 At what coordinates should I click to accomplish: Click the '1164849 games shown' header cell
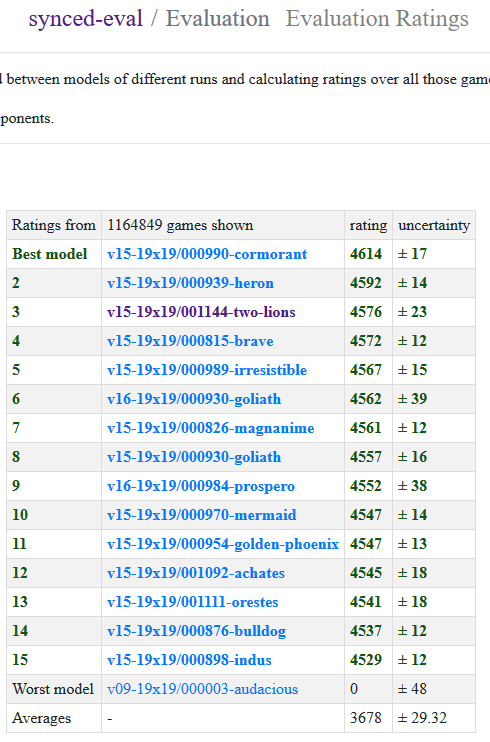pyautogui.click(x=223, y=225)
